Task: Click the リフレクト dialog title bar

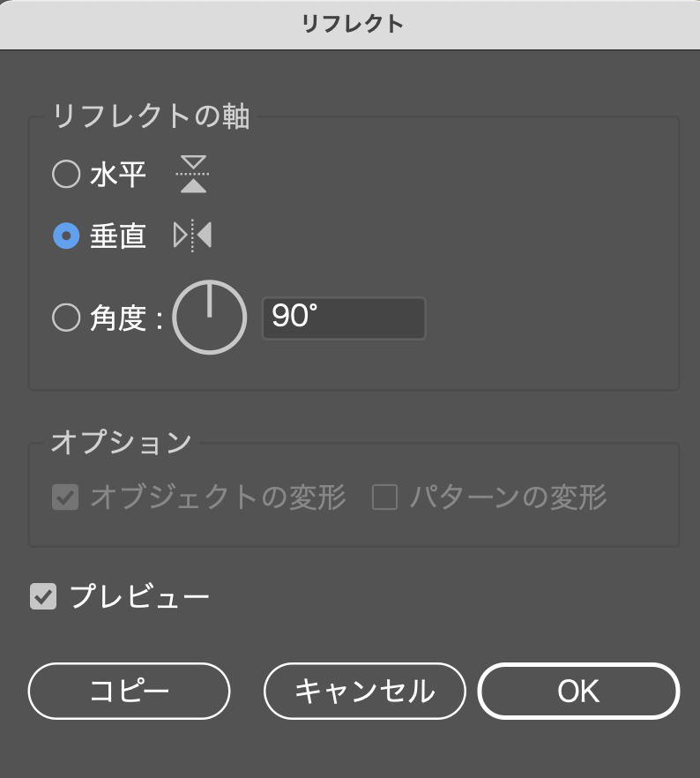Action: [x=350, y=24]
